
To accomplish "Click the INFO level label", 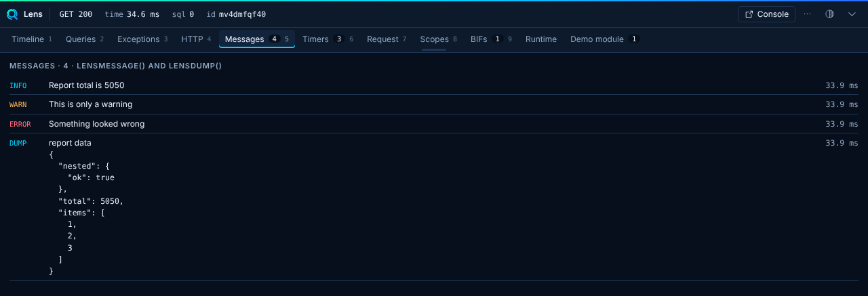I will coord(18,85).
